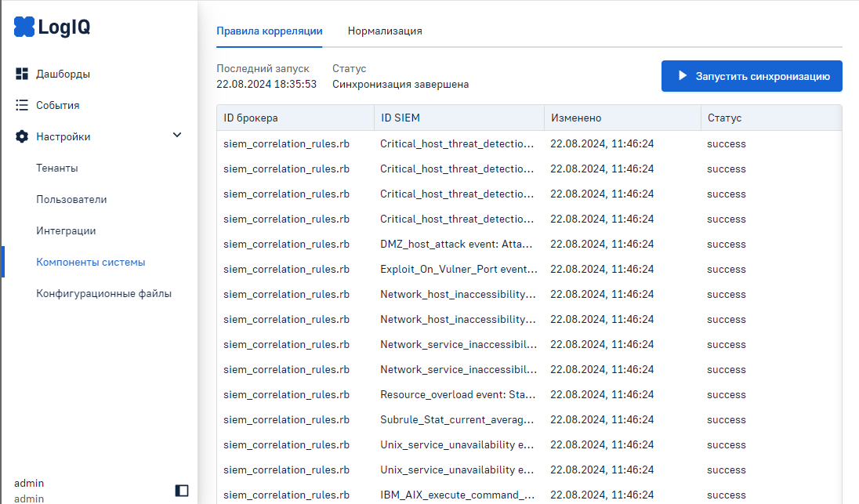Screen dimensions: 859x504
Task: Click the admin user profile name
Action: [x=29, y=483]
